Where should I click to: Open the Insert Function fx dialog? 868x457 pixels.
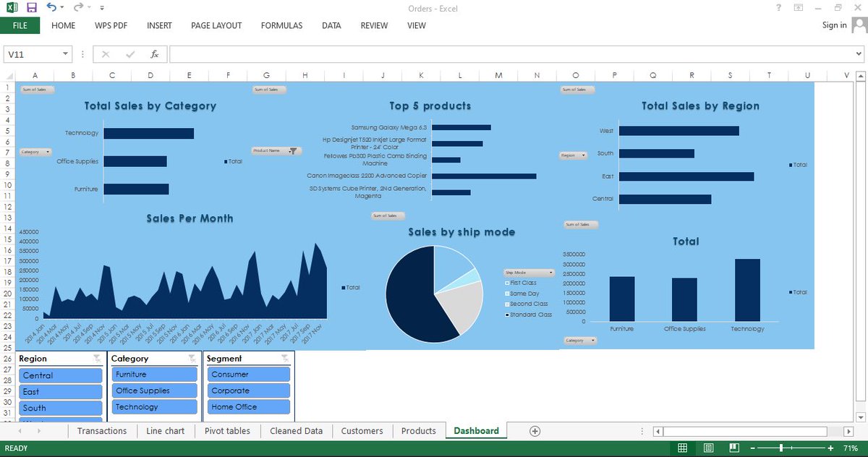[154, 54]
